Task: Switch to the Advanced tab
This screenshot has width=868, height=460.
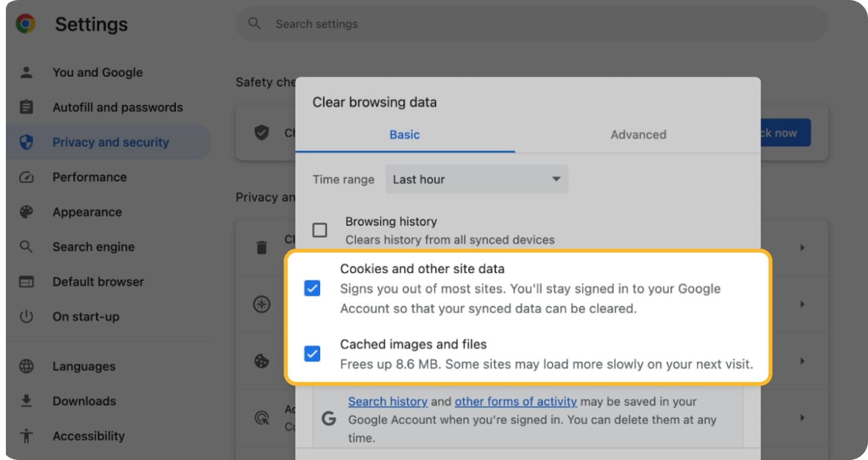Action: coord(638,134)
